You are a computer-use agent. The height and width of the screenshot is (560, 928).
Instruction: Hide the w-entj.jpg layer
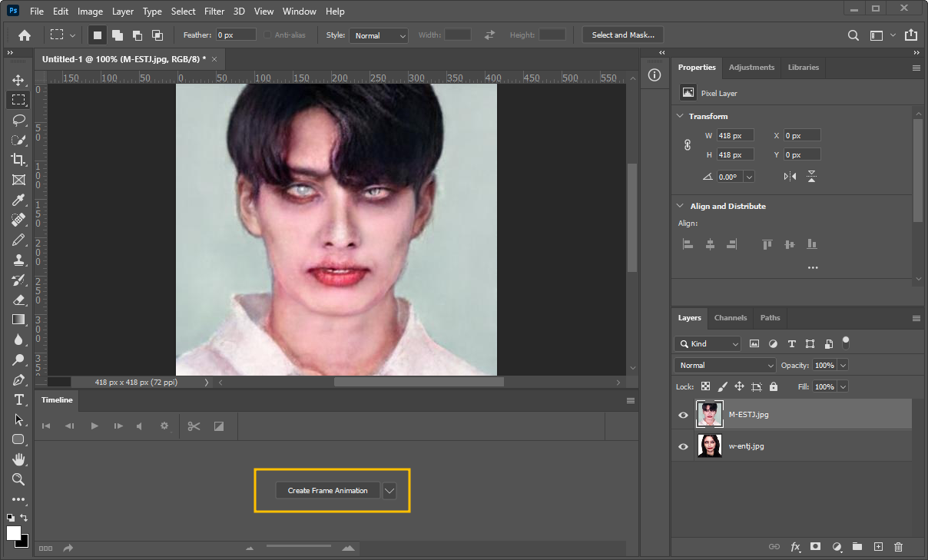pos(683,446)
